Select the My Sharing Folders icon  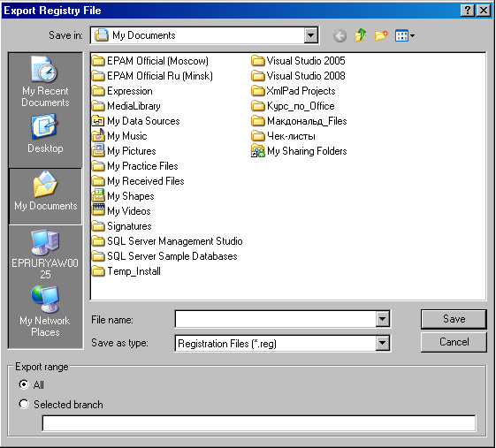(258, 151)
